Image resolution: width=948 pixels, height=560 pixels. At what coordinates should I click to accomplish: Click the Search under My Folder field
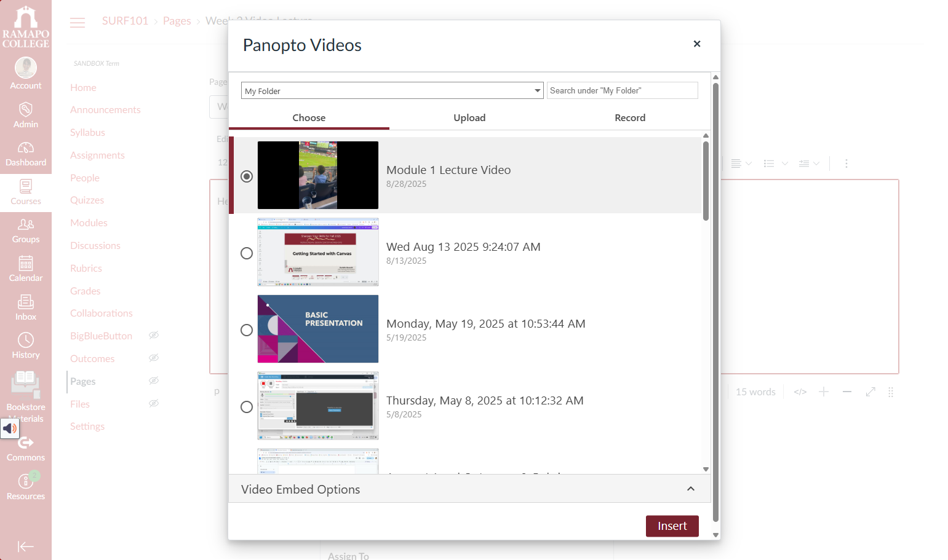click(x=623, y=90)
